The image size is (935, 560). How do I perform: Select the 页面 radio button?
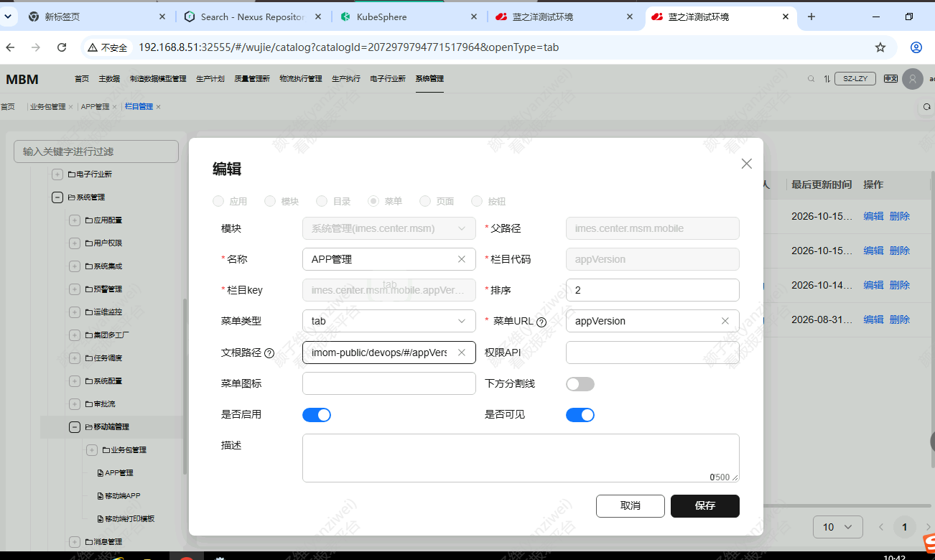425,201
